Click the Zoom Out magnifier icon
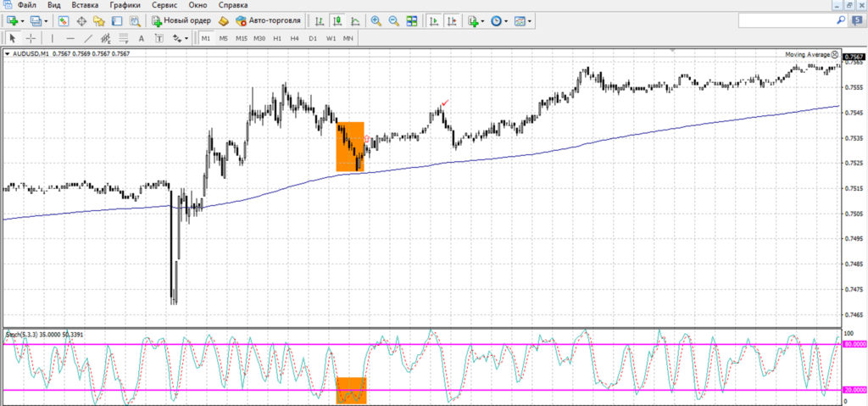The image size is (868, 406). (x=393, y=21)
